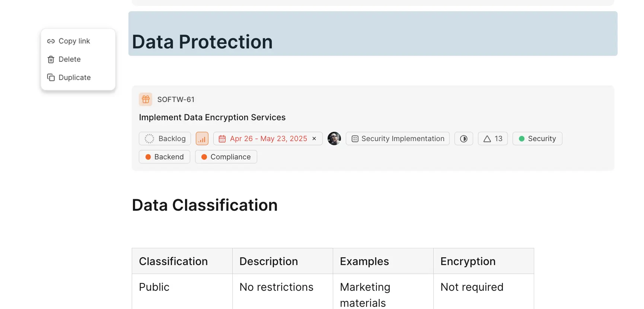Choose Duplicate in the context menu
Screen dimensions: 644x309
tap(74, 77)
